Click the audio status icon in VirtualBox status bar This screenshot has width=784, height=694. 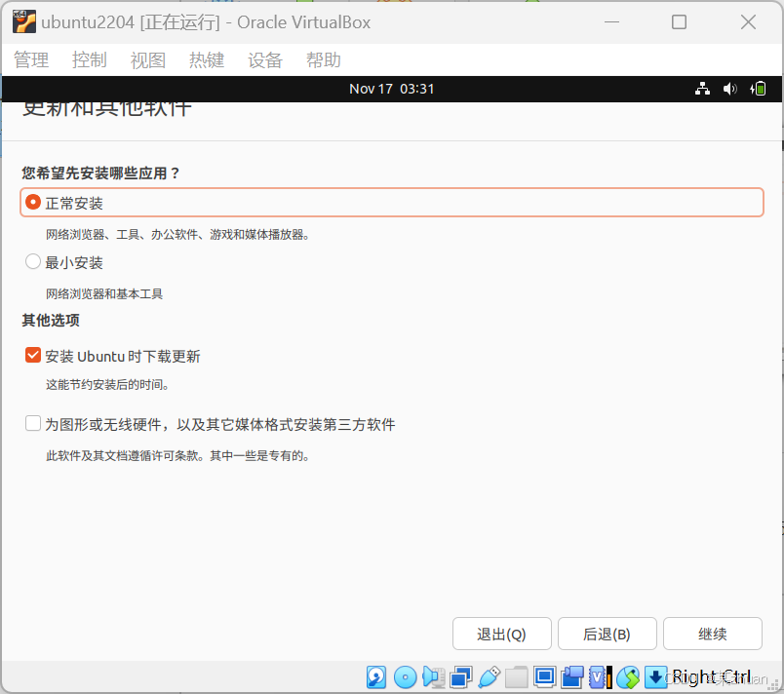click(433, 677)
